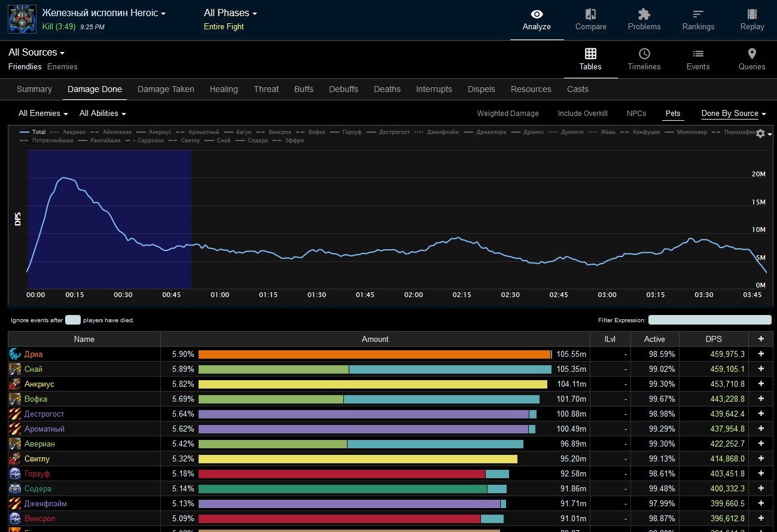Click Содера's class icon
777x532 pixels.
(15, 488)
